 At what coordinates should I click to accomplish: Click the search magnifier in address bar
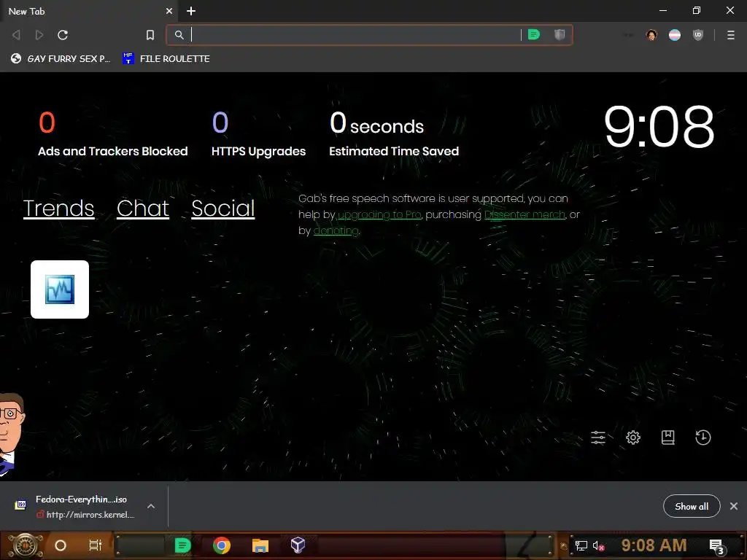[x=179, y=35]
